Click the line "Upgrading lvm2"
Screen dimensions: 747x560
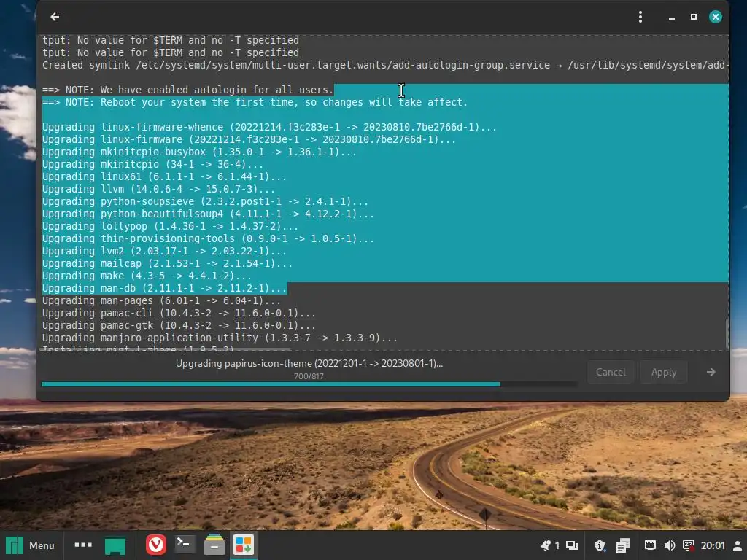[164, 251]
